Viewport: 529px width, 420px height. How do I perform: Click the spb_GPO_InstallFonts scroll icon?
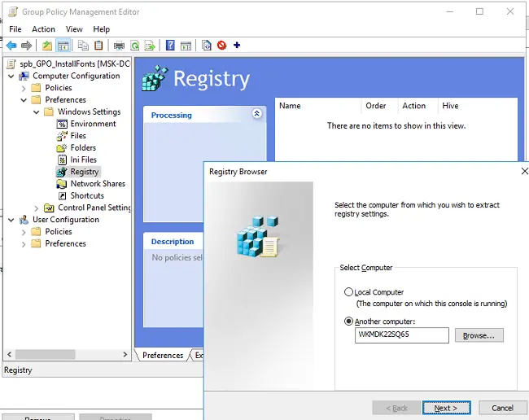[11, 63]
